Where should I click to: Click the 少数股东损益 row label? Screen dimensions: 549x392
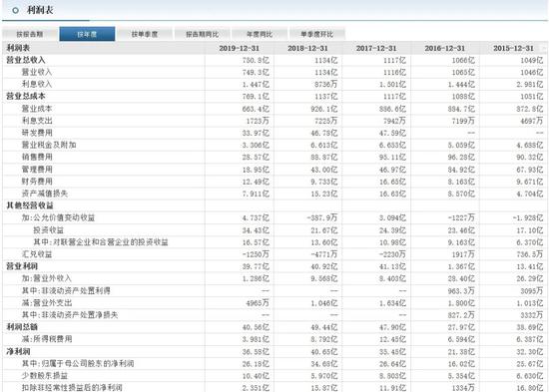(45, 376)
